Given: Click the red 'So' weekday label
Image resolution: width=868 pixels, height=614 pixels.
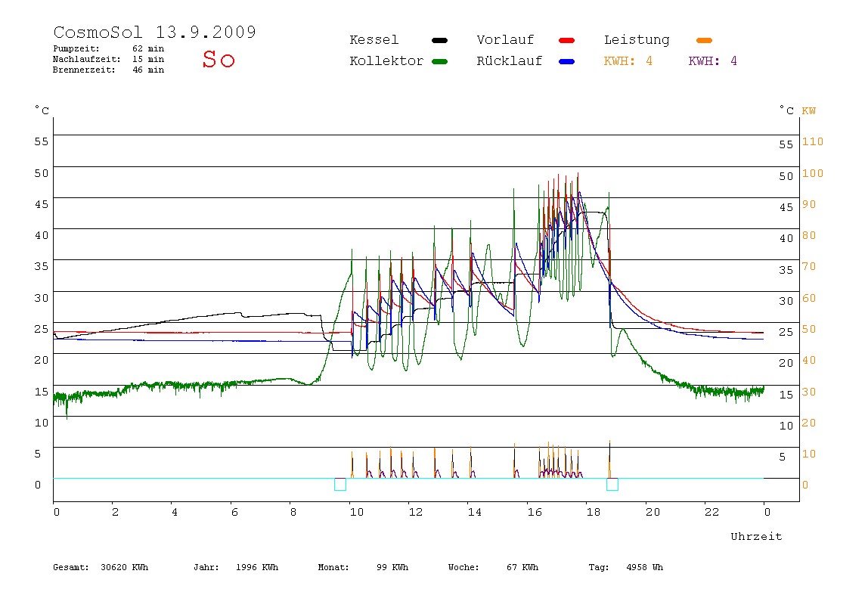Looking at the screenshot, I should pyautogui.click(x=219, y=59).
